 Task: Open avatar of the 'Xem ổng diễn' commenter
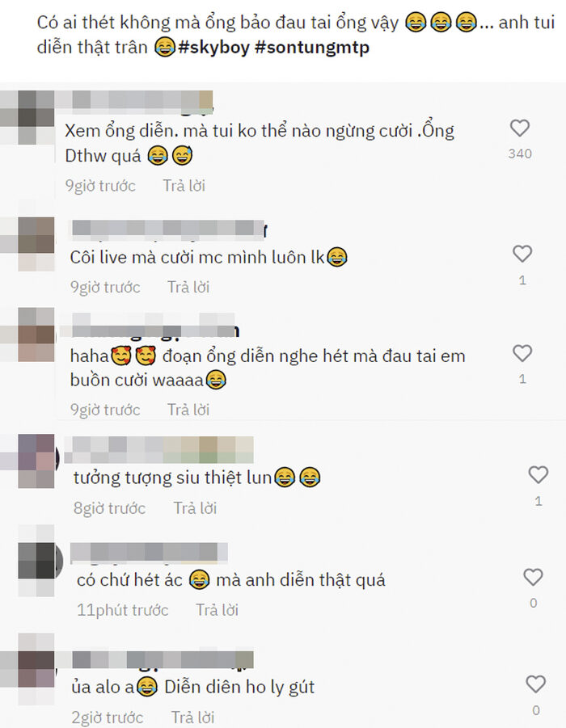click(27, 117)
